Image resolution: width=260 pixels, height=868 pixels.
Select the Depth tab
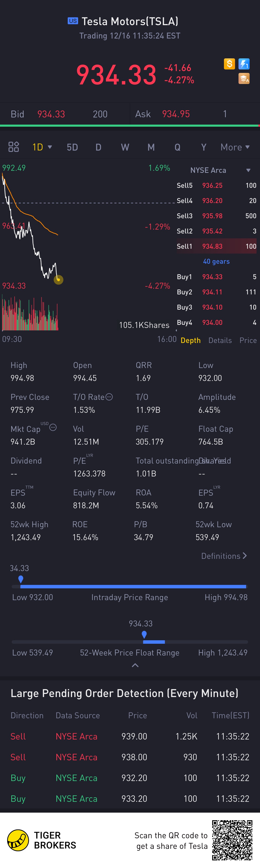point(190,340)
